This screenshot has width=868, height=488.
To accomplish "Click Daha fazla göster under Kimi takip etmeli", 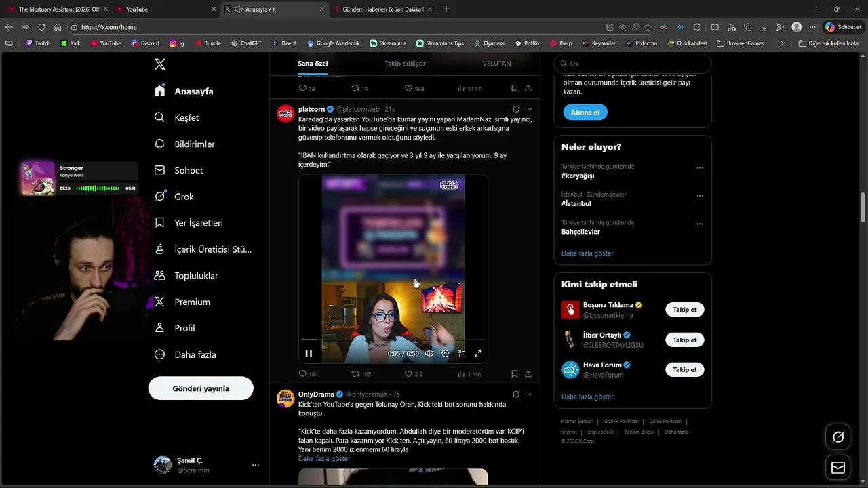I will [x=587, y=396].
